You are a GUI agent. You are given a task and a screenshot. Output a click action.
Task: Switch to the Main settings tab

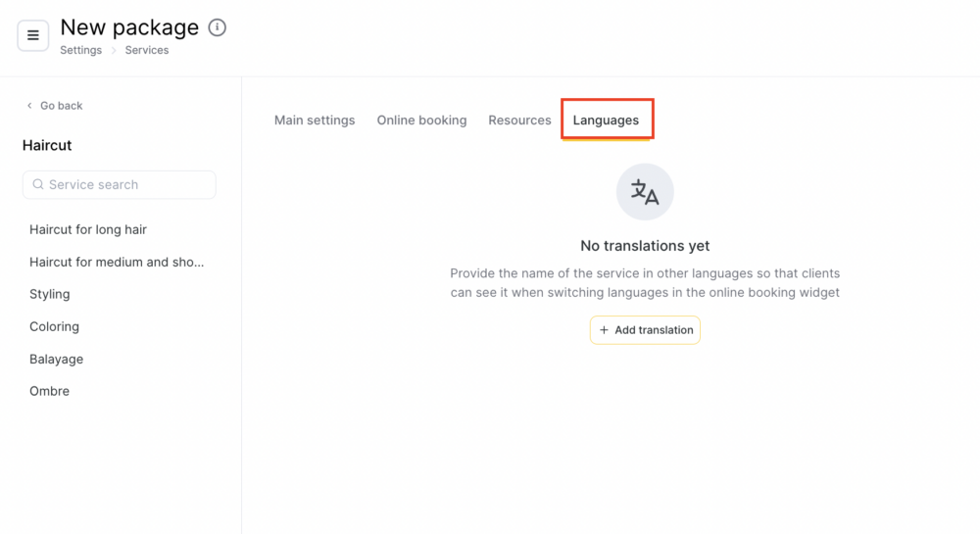pyautogui.click(x=315, y=120)
